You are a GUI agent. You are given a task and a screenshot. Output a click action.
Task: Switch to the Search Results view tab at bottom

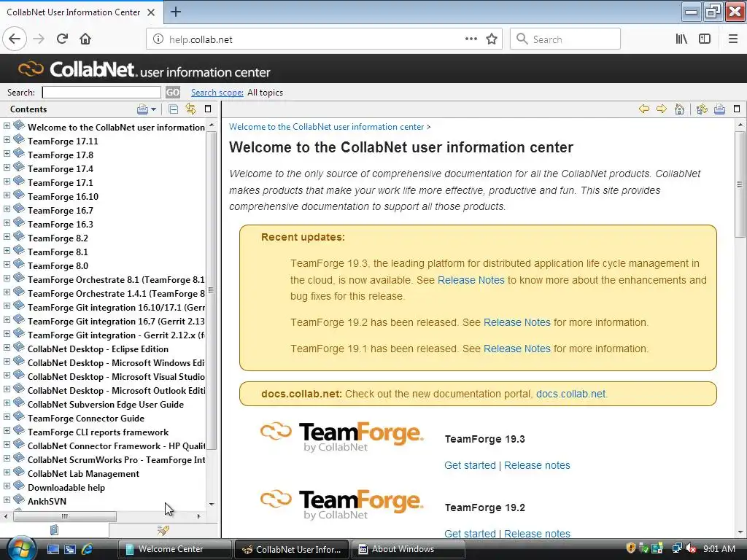pos(163,530)
